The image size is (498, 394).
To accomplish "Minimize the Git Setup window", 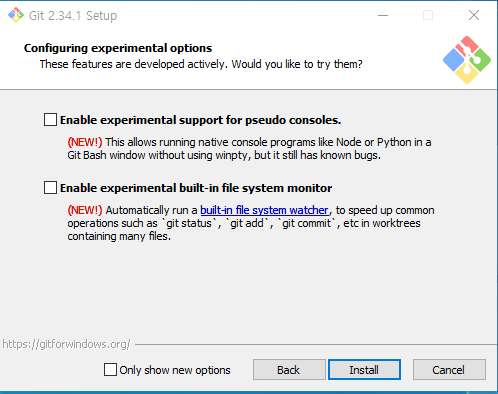I will tap(383, 15).
